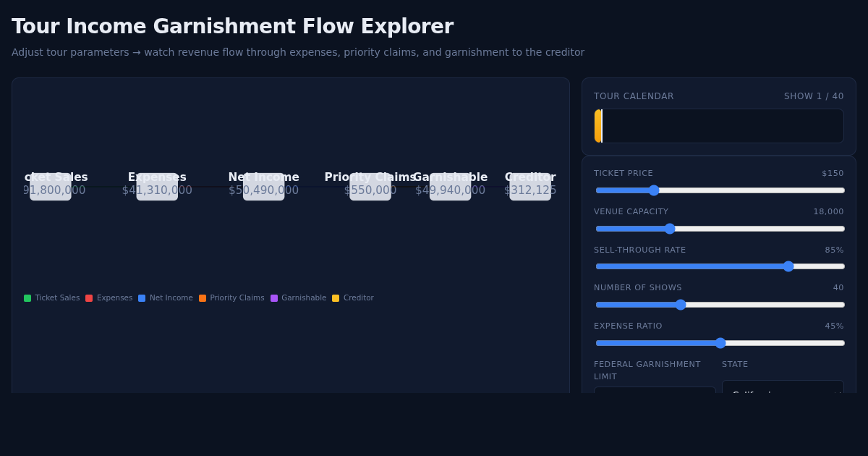
Task: Click the Venue Capacity slider handle
Action: 670,229
